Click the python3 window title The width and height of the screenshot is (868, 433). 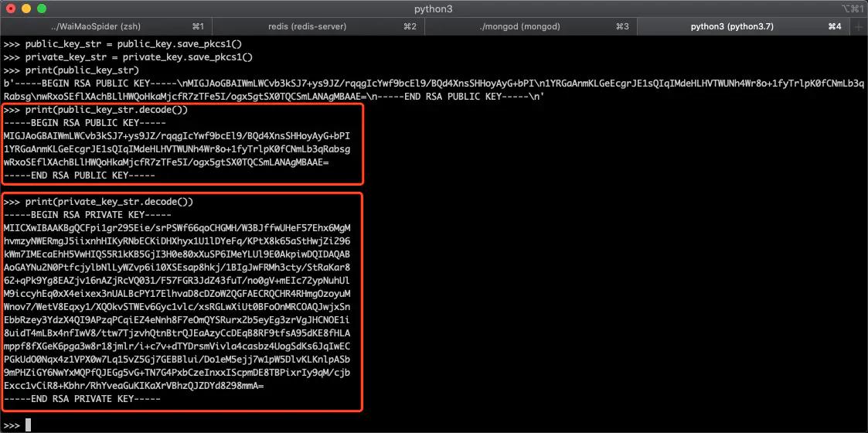[x=434, y=9]
